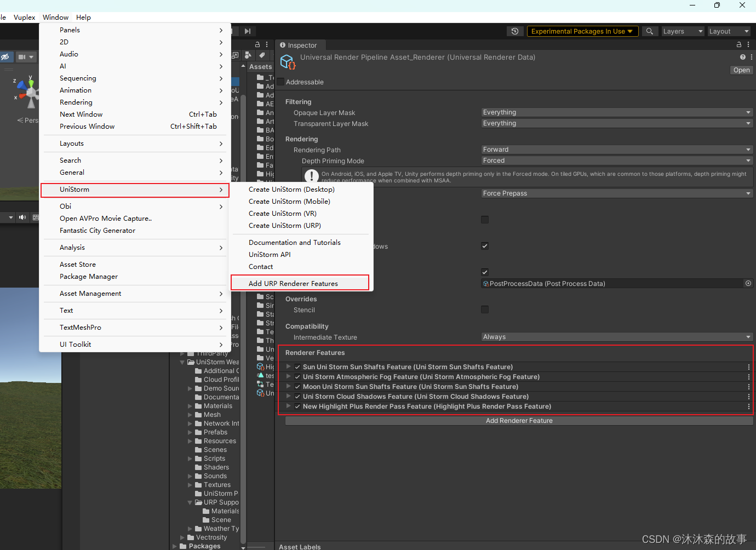Open options for Atmospheric Fog Feature row
Image resolution: width=756 pixels, height=550 pixels.
pos(748,377)
